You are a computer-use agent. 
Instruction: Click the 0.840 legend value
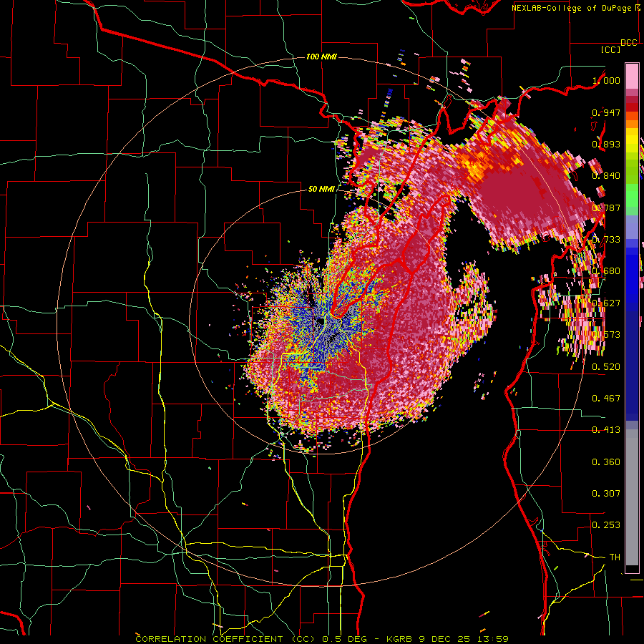click(x=606, y=176)
